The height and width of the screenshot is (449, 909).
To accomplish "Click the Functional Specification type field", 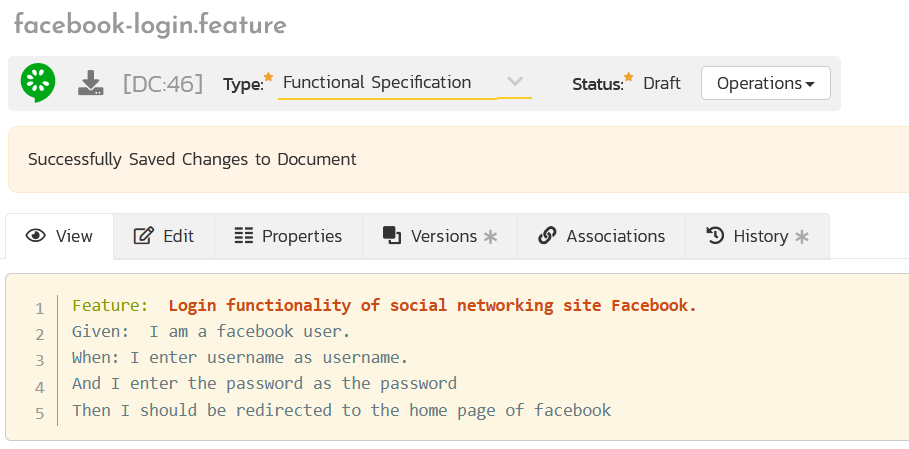I will pyautogui.click(x=386, y=83).
